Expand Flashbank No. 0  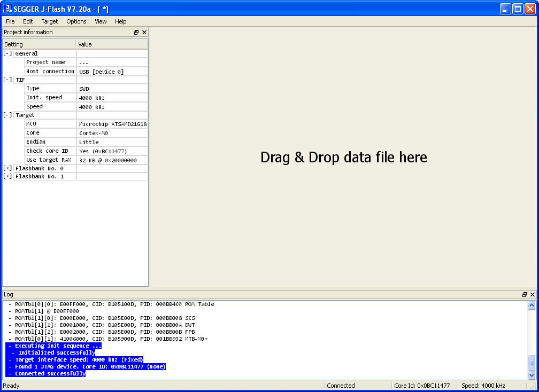pyautogui.click(x=7, y=168)
